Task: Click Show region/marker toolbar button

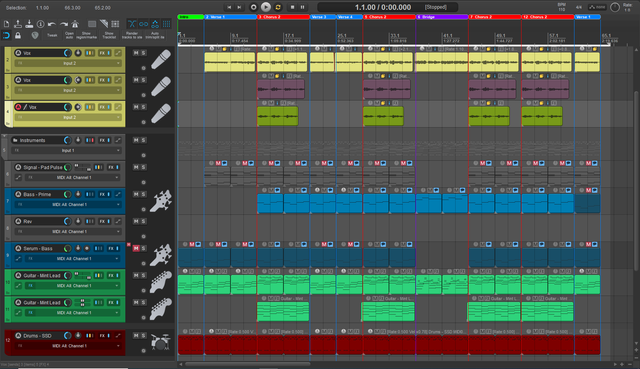Action: point(87,35)
